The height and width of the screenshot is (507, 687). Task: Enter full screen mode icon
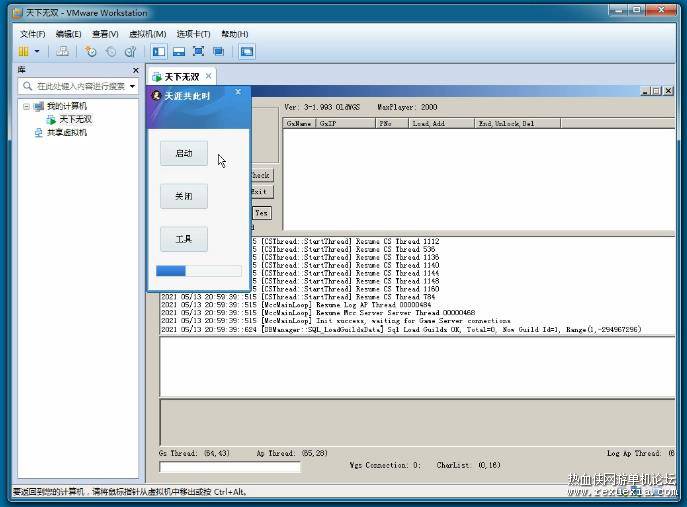[x=198, y=52]
